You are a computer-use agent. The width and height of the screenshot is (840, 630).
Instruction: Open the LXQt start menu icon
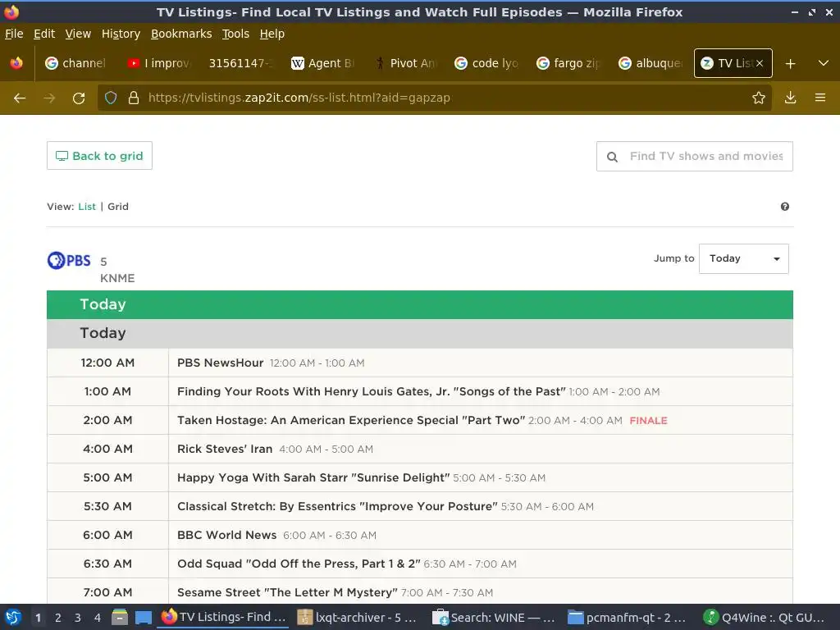[13, 618]
